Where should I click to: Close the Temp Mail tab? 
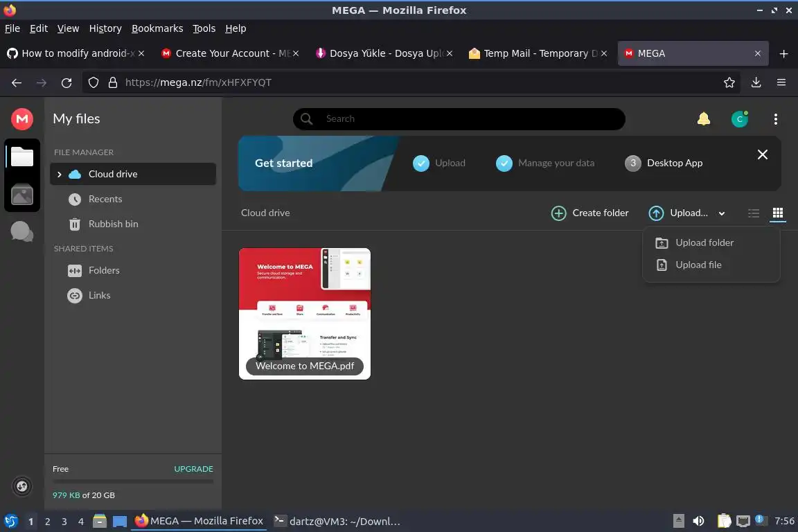pyautogui.click(x=603, y=53)
